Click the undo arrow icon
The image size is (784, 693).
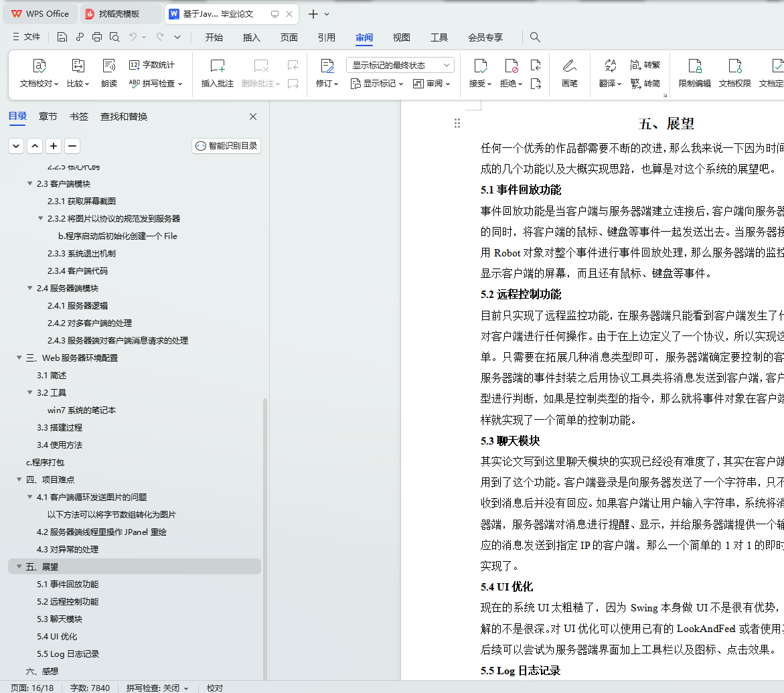tap(133, 37)
